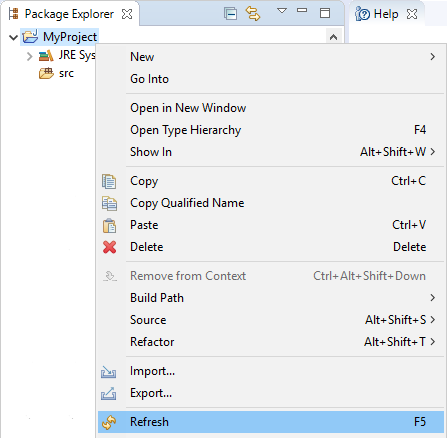Screen dimensions: 447x438
Task: Collapse the MyProject tree node
Action: click(x=13, y=37)
